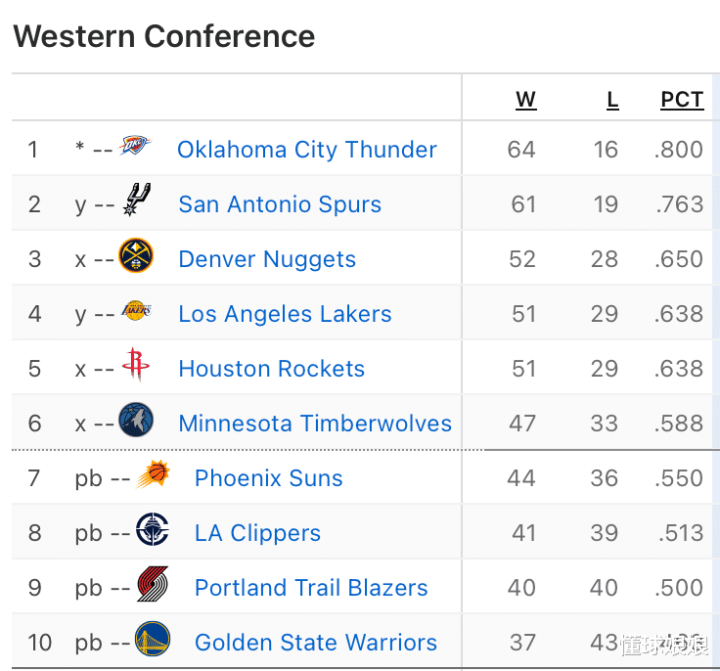Click the LA Clippers logo
The height and width of the screenshot is (671, 720).
coord(153,531)
